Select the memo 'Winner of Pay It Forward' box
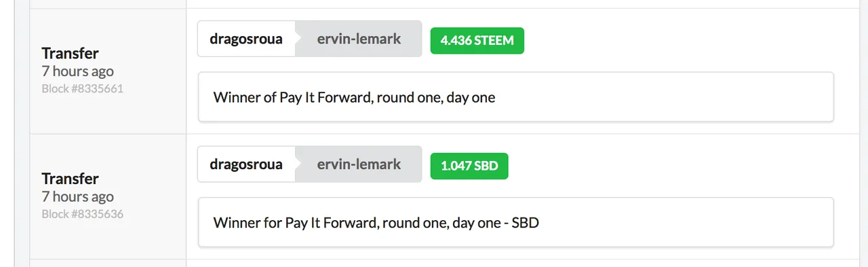The width and height of the screenshot is (868, 267). tap(515, 97)
